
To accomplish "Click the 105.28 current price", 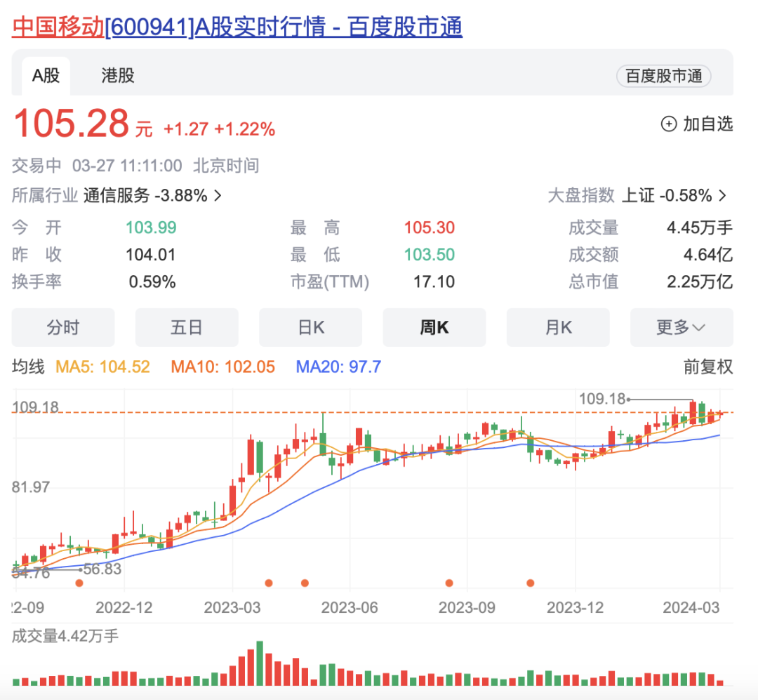I will 72,124.
